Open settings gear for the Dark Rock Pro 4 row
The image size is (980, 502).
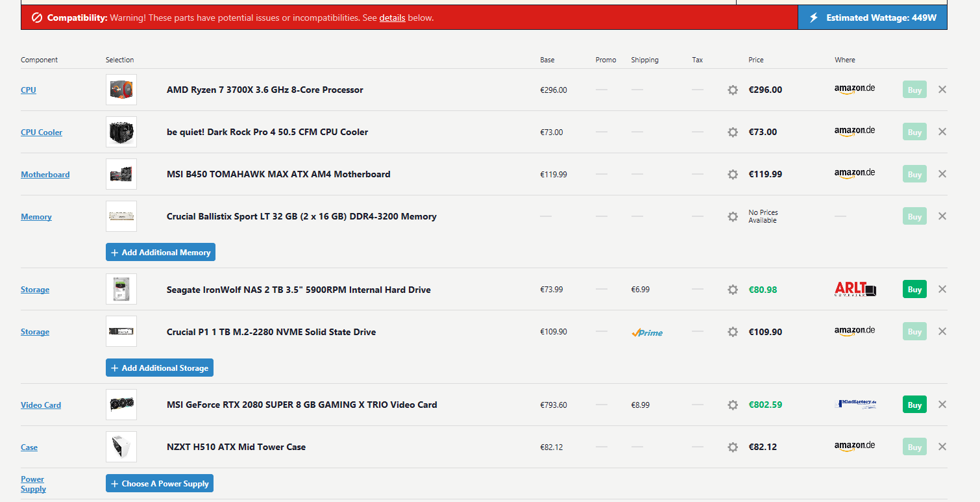coord(733,132)
